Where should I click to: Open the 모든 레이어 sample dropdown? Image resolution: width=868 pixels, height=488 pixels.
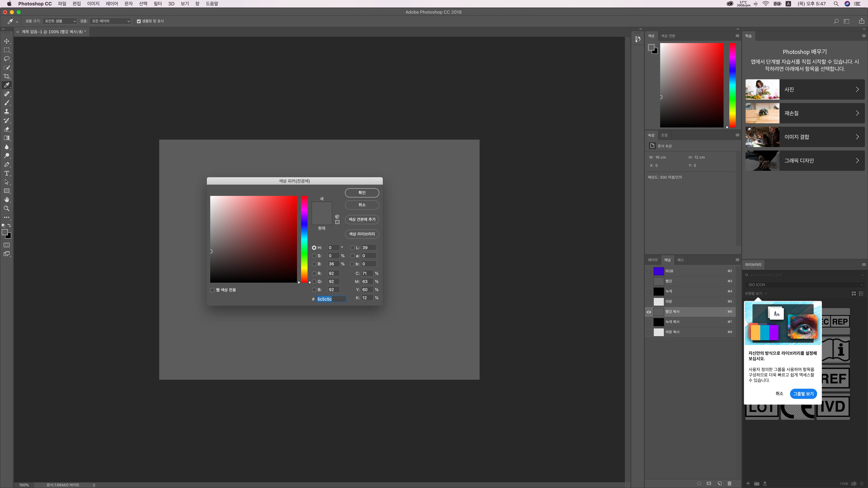111,21
